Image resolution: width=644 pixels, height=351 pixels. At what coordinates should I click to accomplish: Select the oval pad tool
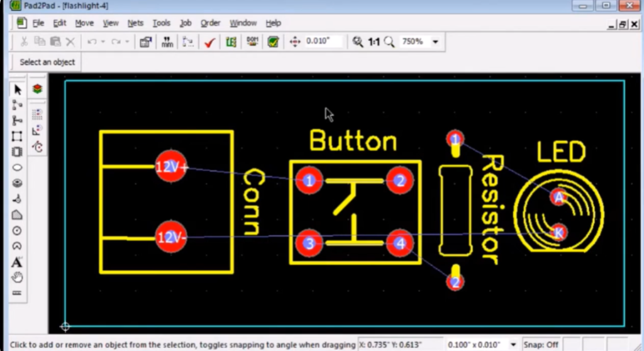coord(17,167)
